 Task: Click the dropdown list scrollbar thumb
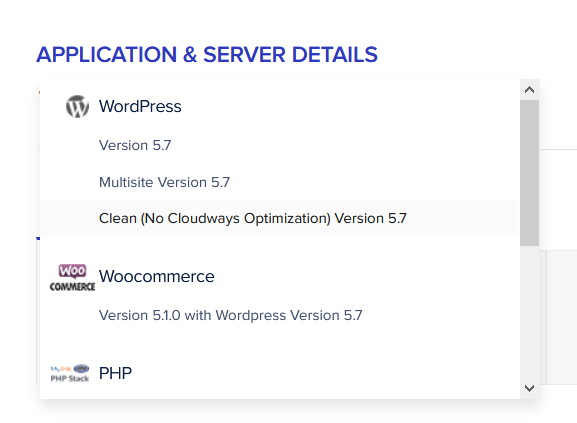click(x=530, y=173)
